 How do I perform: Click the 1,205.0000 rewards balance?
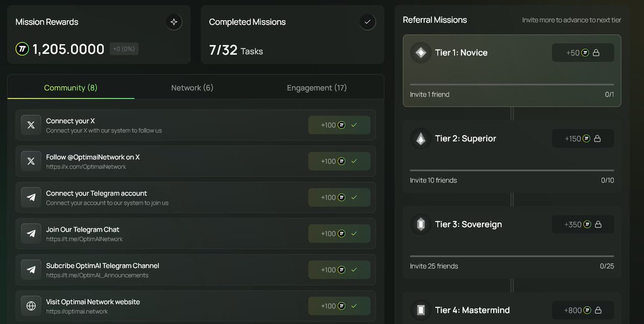68,49
